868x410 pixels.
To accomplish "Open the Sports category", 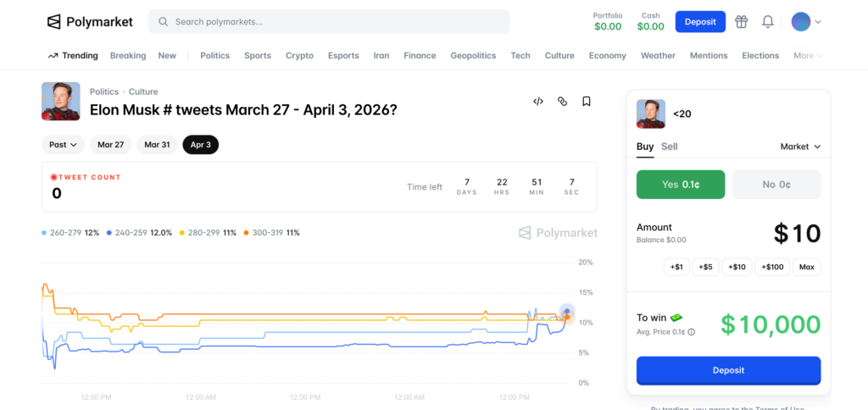I will click(x=258, y=55).
